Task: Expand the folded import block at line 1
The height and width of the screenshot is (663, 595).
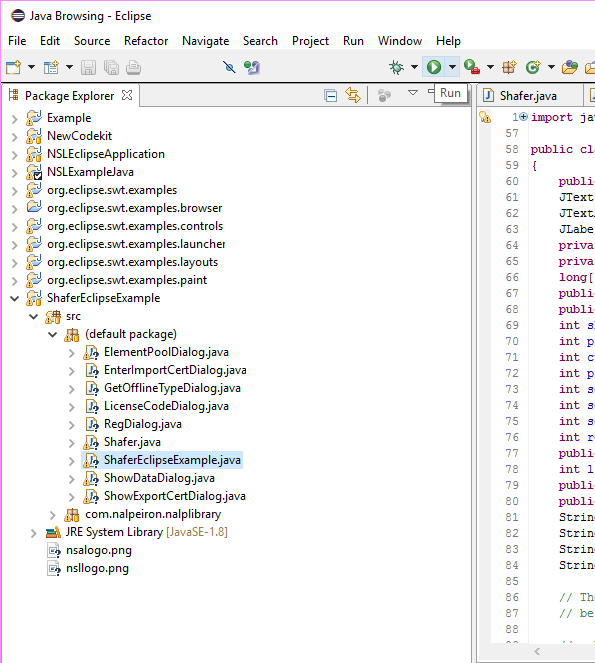Action: tap(523, 117)
